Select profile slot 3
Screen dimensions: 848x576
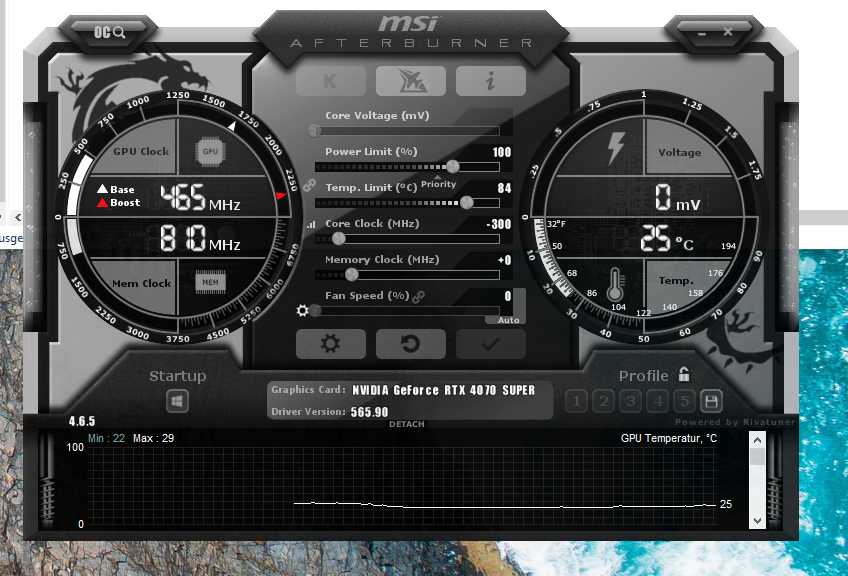coord(631,401)
